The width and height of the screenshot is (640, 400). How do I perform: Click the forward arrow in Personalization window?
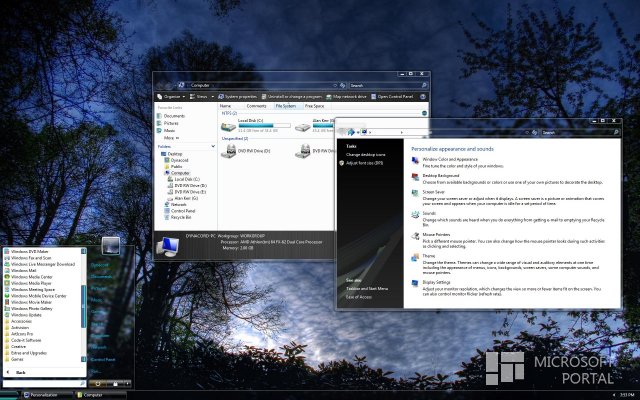tap(351, 132)
